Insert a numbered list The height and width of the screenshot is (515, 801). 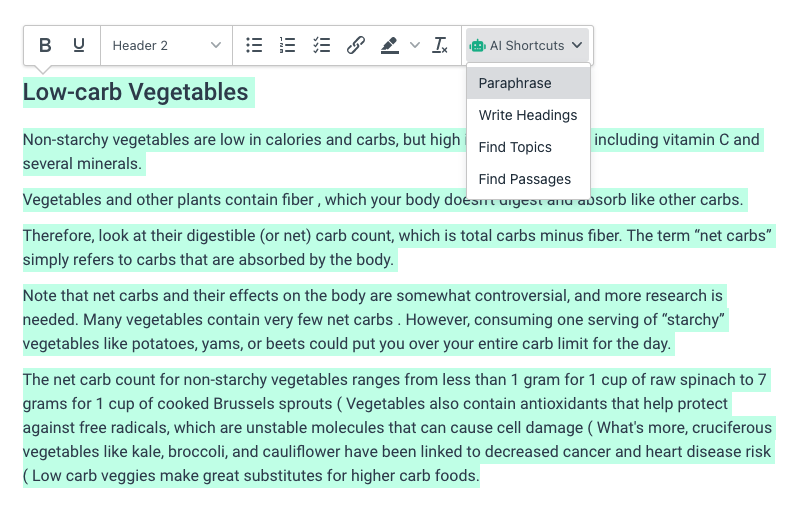tap(288, 45)
